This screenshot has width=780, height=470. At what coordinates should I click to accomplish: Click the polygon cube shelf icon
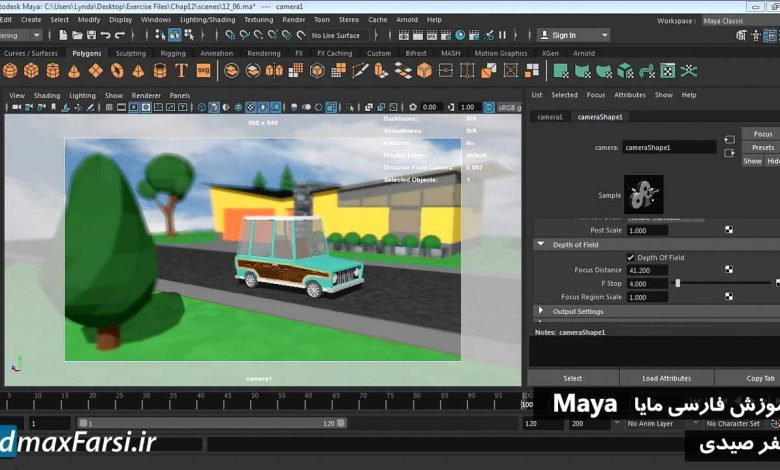(31, 71)
